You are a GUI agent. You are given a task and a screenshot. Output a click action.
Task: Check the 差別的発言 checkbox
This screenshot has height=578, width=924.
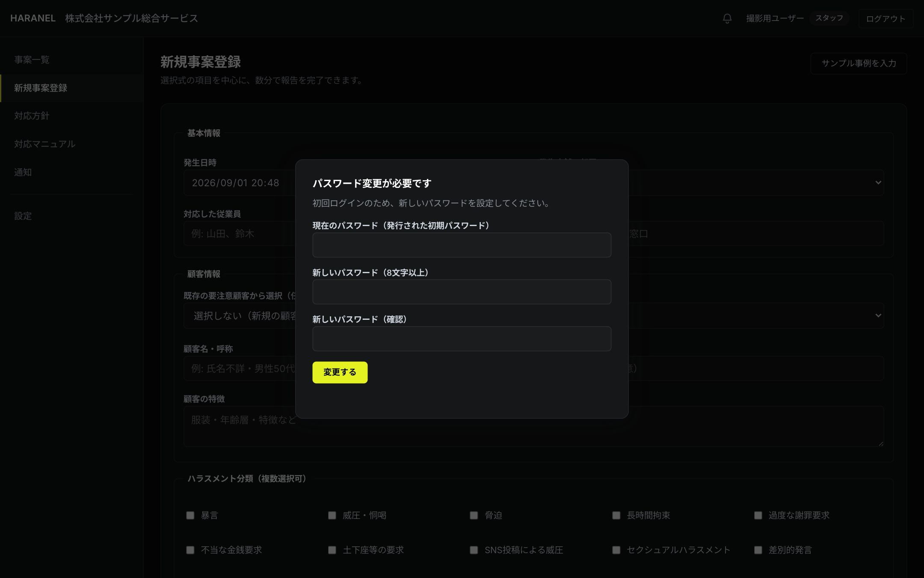[758, 550]
